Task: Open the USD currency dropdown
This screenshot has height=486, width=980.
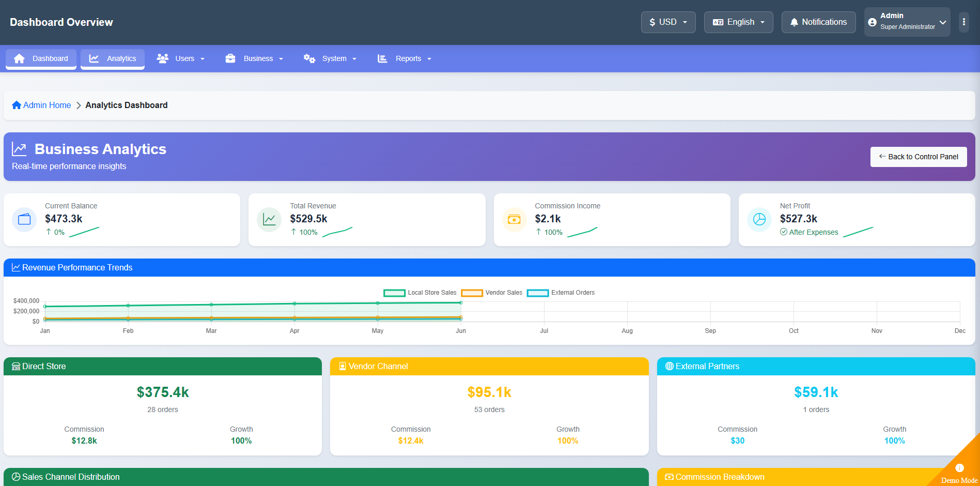Action: pos(668,22)
